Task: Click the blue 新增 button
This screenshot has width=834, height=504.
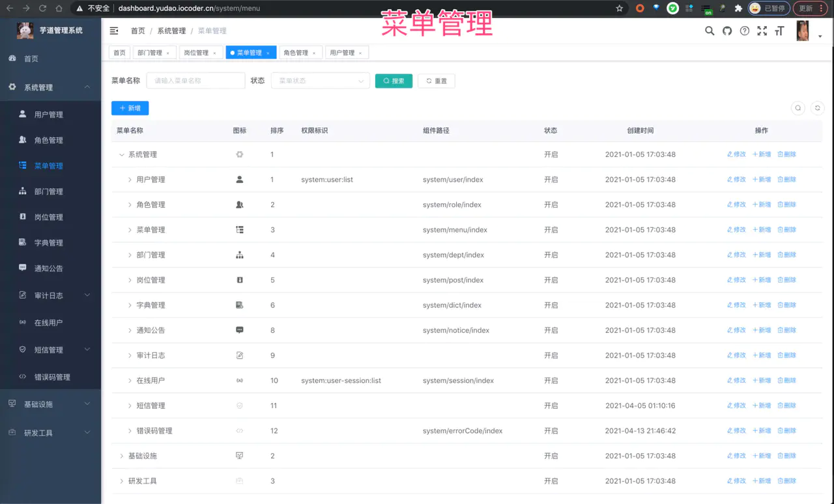Action: (x=130, y=108)
